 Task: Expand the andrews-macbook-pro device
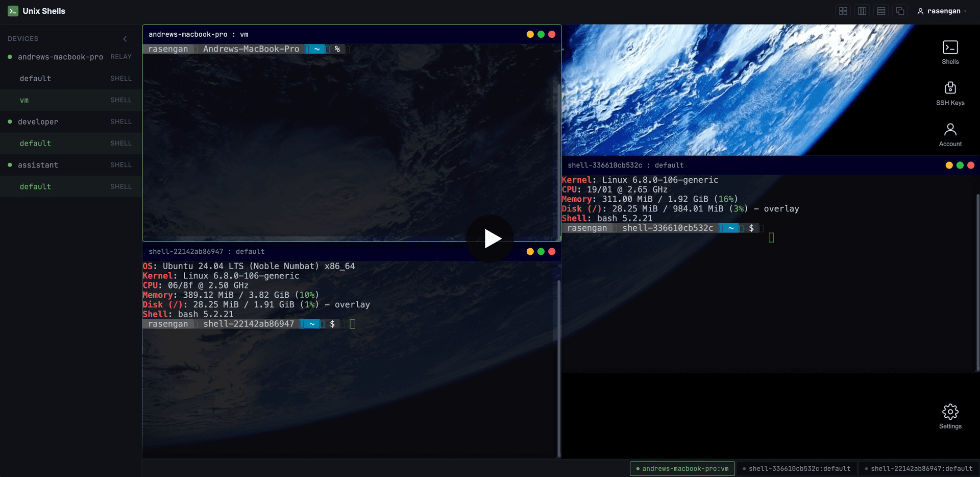coord(60,57)
